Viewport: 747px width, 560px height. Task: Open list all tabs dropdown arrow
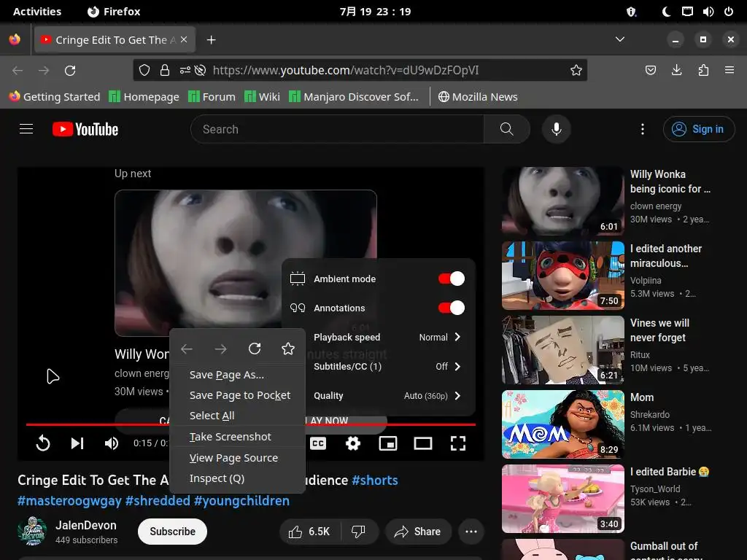(620, 39)
